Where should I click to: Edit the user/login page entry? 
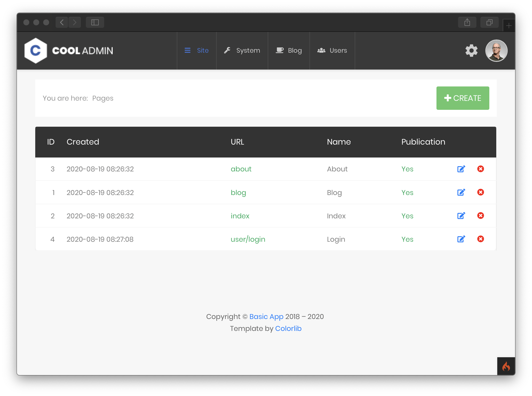(461, 239)
